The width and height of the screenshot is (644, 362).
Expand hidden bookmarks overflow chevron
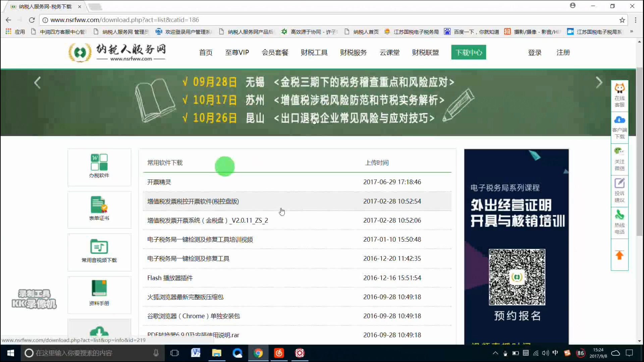632,32
